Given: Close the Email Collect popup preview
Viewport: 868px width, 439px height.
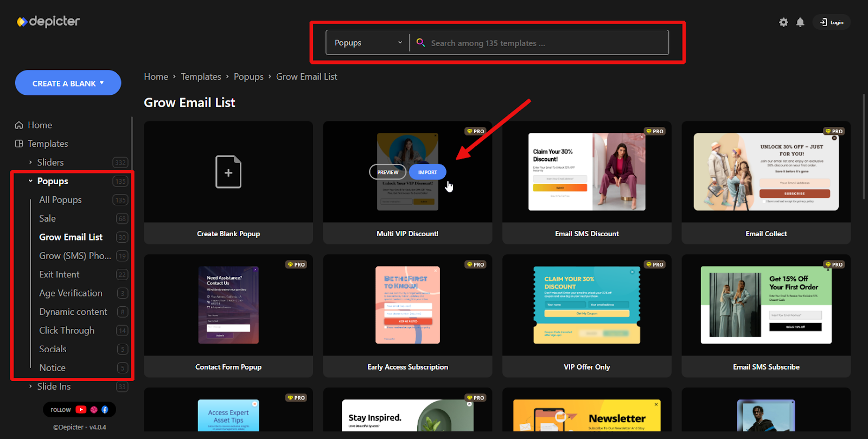Looking at the screenshot, I should 834,138.
